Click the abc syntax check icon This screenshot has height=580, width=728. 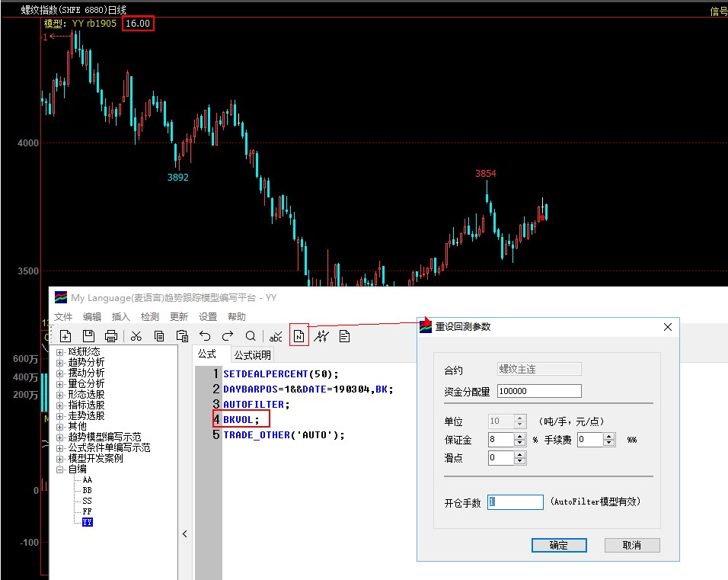click(276, 336)
